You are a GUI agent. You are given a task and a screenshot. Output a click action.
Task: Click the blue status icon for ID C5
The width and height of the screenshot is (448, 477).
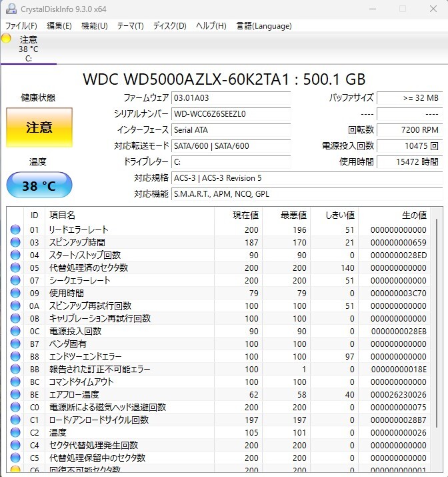pos(15,458)
